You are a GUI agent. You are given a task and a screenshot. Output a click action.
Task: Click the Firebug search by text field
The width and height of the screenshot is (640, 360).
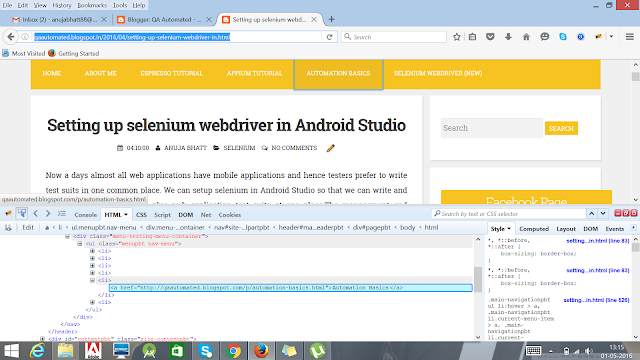pyautogui.click(x=509, y=214)
